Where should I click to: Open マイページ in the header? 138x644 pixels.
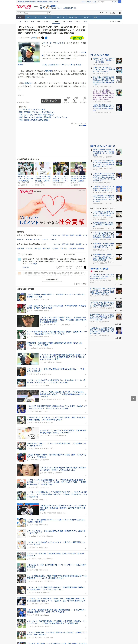click(103, 13)
